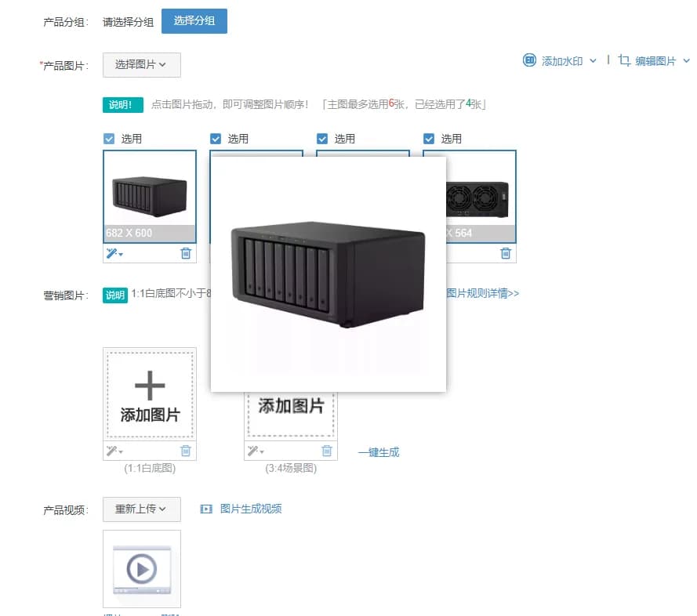Expand the 添加水印 dropdown arrow
This screenshot has width=697, height=616.
(x=593, y=61)
